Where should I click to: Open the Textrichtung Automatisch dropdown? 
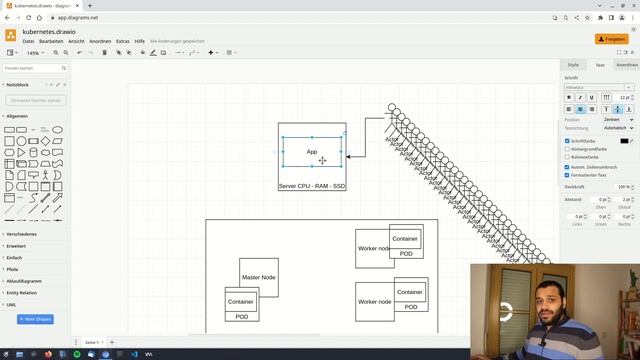click(x=618, y=128)
